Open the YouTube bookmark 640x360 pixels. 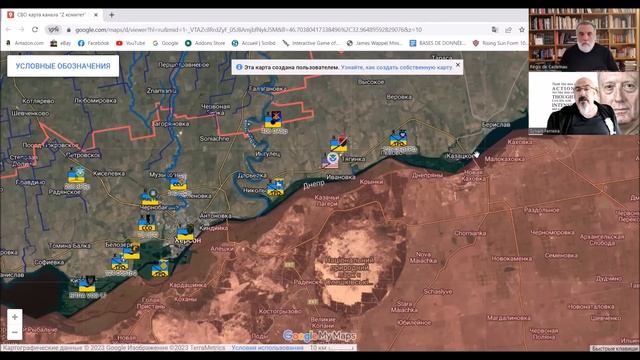pyautogui.click(x=131, y=43)
